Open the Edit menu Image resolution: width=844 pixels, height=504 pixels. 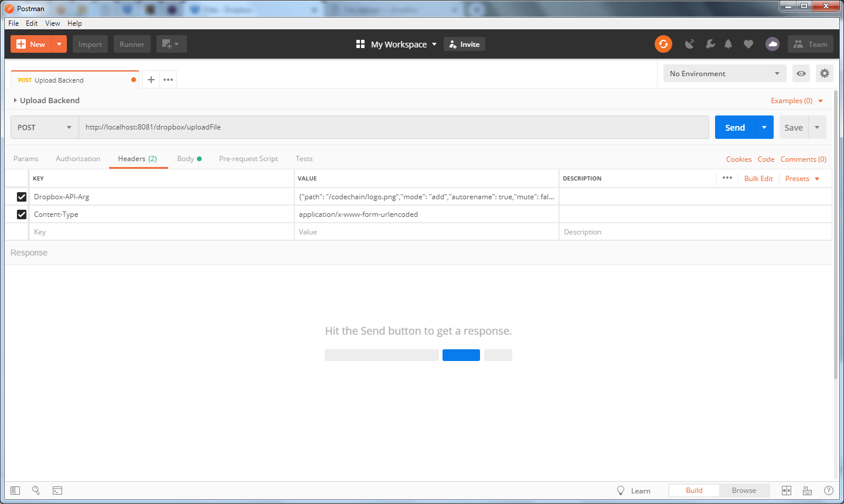tap(32, 23)
